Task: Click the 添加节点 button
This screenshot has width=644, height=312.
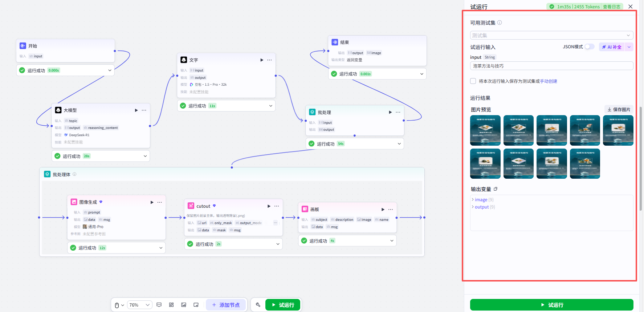Action: 226,305
